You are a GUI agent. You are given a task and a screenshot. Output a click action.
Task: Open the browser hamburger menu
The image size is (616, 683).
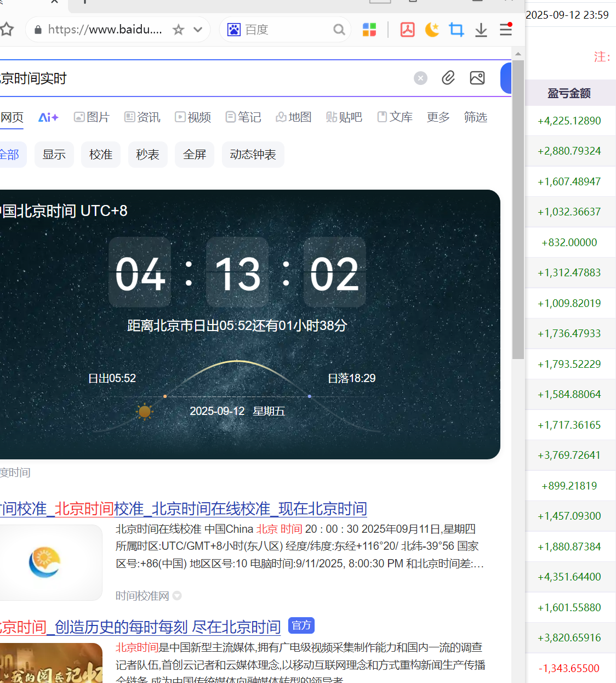click(505, 30)
